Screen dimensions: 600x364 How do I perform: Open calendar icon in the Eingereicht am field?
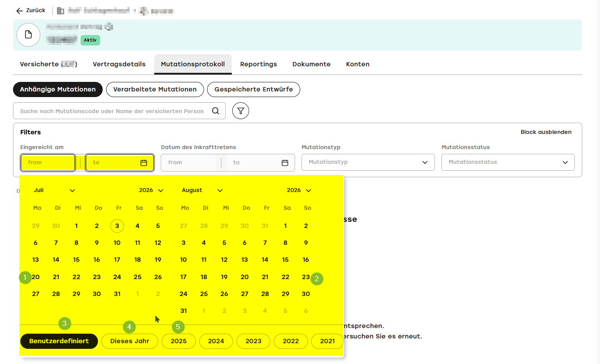(x=144, y=162)
